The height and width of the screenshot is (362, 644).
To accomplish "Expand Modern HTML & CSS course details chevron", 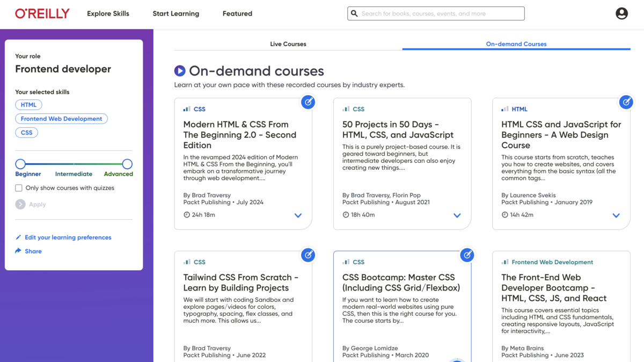I will coord(298,215).
